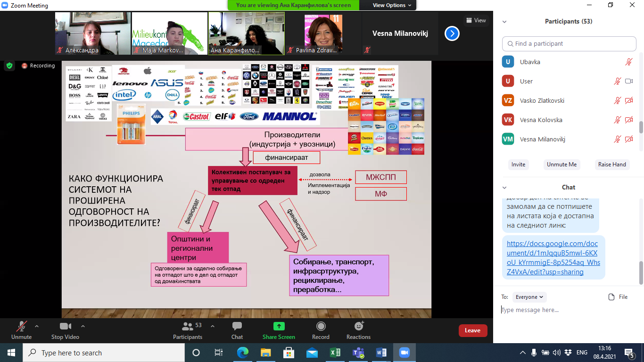Open Windows Start menu
This screenshot has height=362, width=644.
[11, 353]
